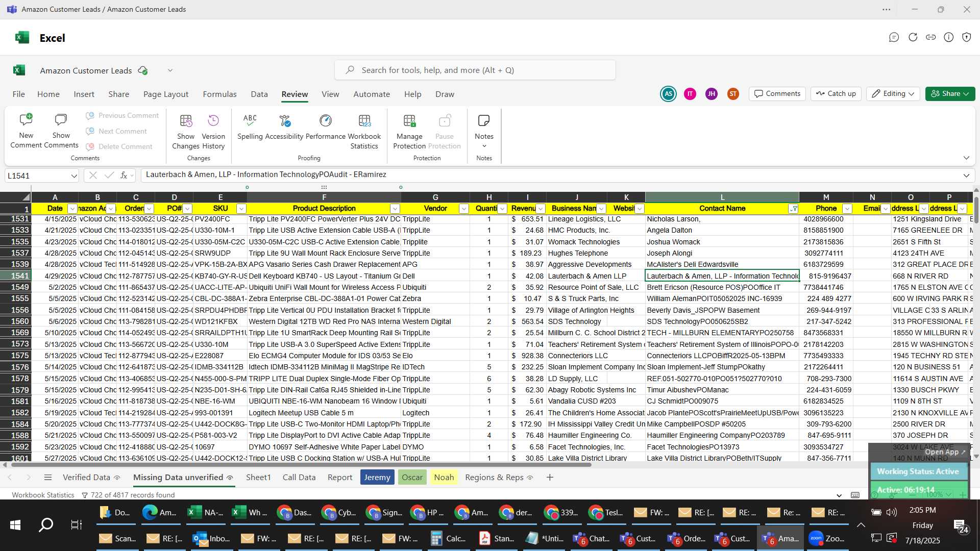Open Show Comments pane

tap(61, 131)
